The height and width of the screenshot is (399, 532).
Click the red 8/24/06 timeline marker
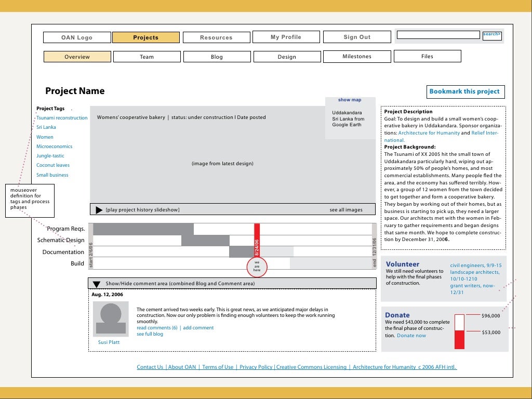(x=257, y=241)
